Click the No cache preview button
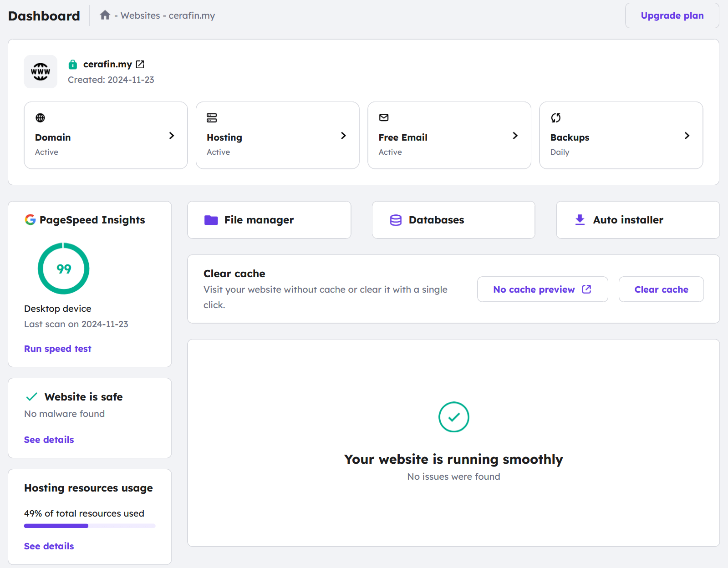728x568 pixels. coord(542,289)
